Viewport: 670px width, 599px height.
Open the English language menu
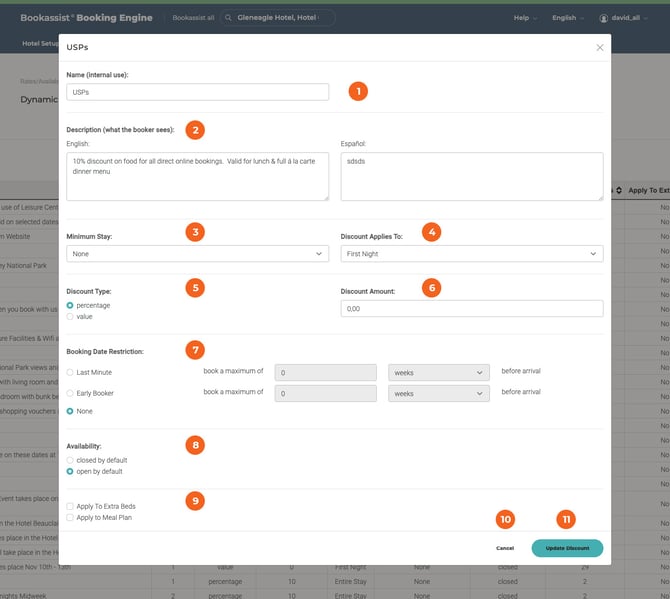pos(568,18)
